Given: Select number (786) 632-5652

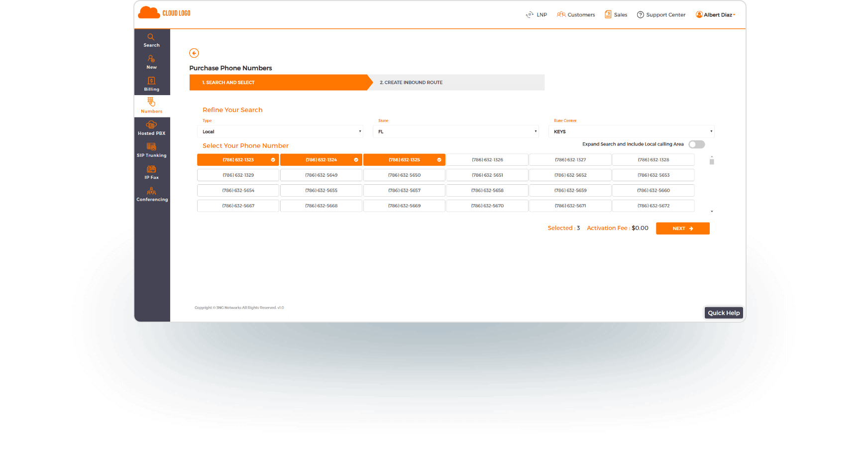Looking at the screenshot, I should coord(570,175).
